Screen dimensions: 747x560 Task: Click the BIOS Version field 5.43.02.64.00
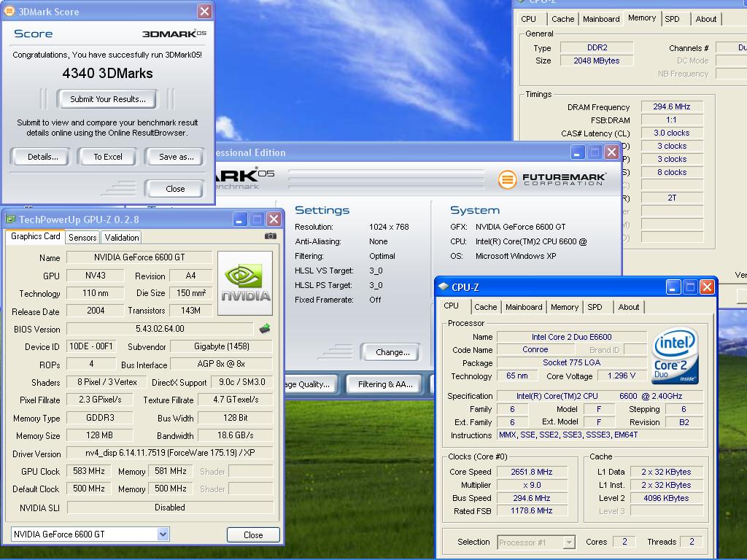(160, 329)
